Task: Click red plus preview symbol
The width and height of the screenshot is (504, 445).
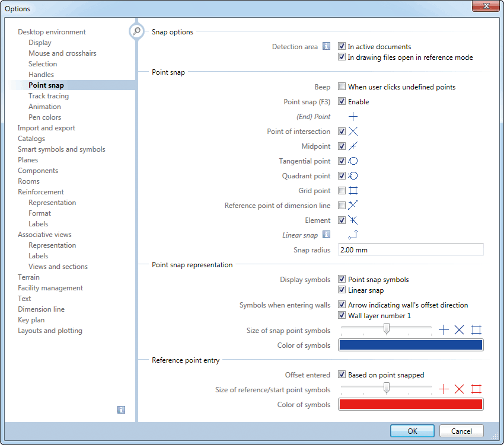Action: tap(444, 389)
